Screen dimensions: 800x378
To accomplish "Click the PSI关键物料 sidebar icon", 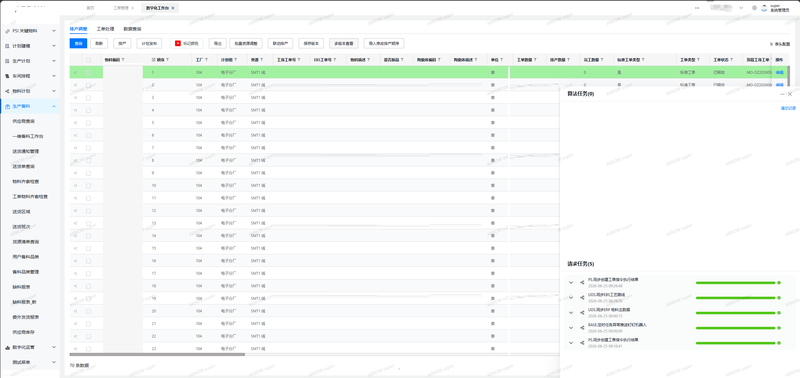I will [x=7, y=31].
